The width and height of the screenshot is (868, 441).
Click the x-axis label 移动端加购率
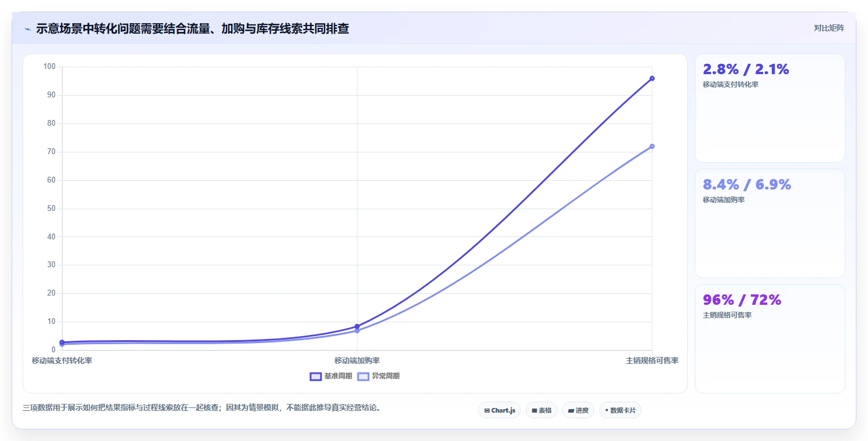357,360
